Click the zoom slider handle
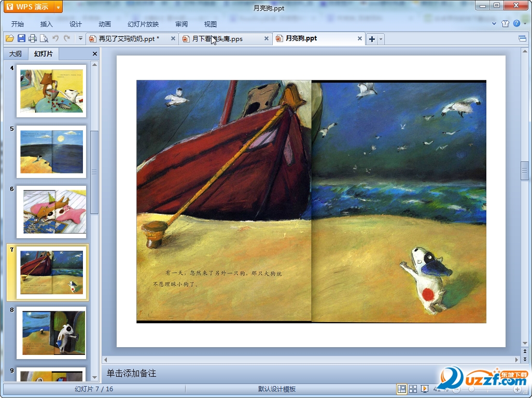Screen dimensions: 532x398 471,390
